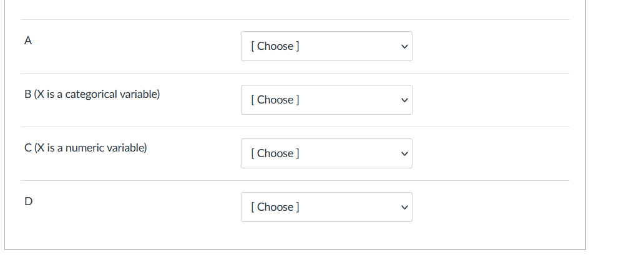Click chevron arrow in row B's select box
644x260 pixels.
[x=404, y=100]
